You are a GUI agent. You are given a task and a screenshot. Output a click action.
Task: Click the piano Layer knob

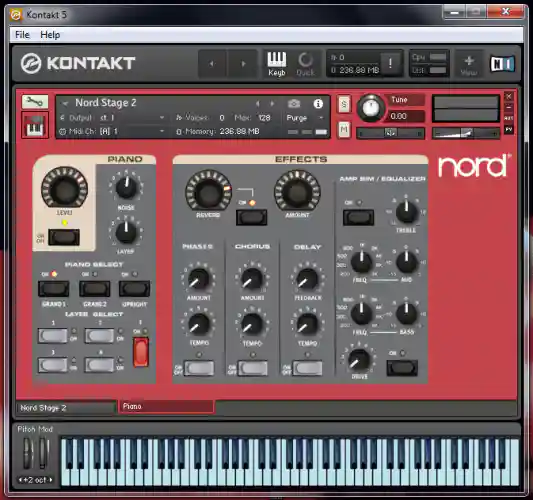pyautogui.click(x=126, y=232)
